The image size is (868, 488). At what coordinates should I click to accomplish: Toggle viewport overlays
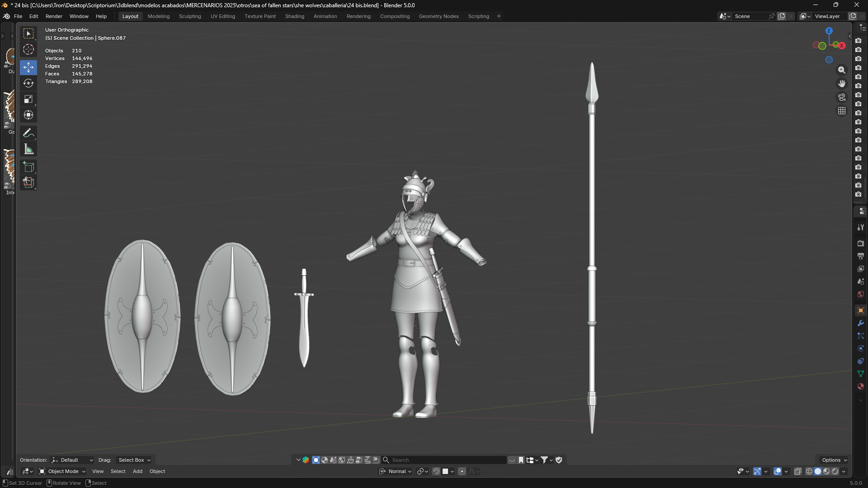pyautogui.click(x=778, y=471)
